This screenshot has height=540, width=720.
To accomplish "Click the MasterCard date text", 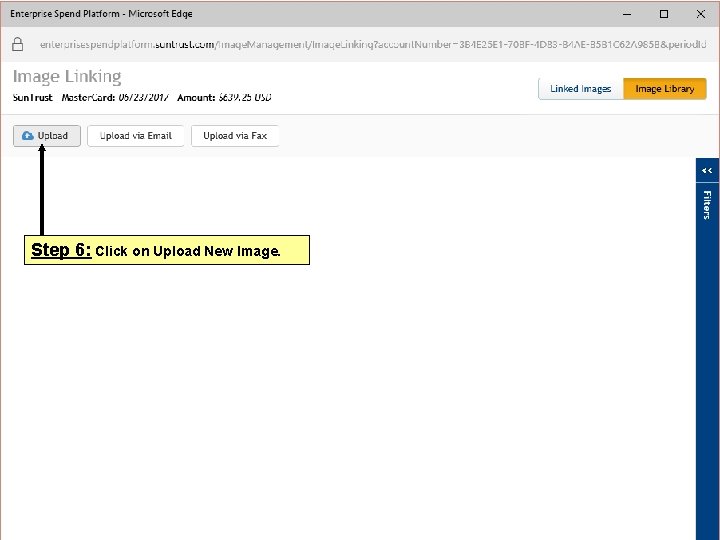I will (x=115, y=97).
